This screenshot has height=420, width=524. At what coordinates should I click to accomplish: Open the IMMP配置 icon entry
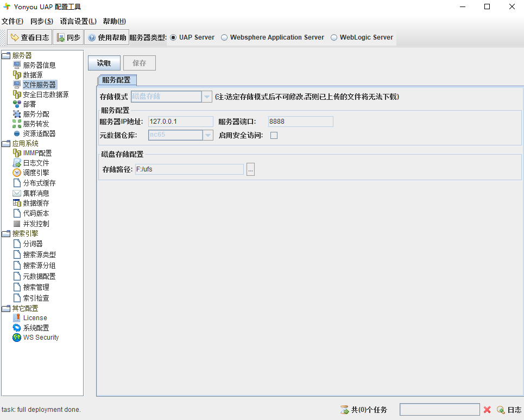point(17,153)
